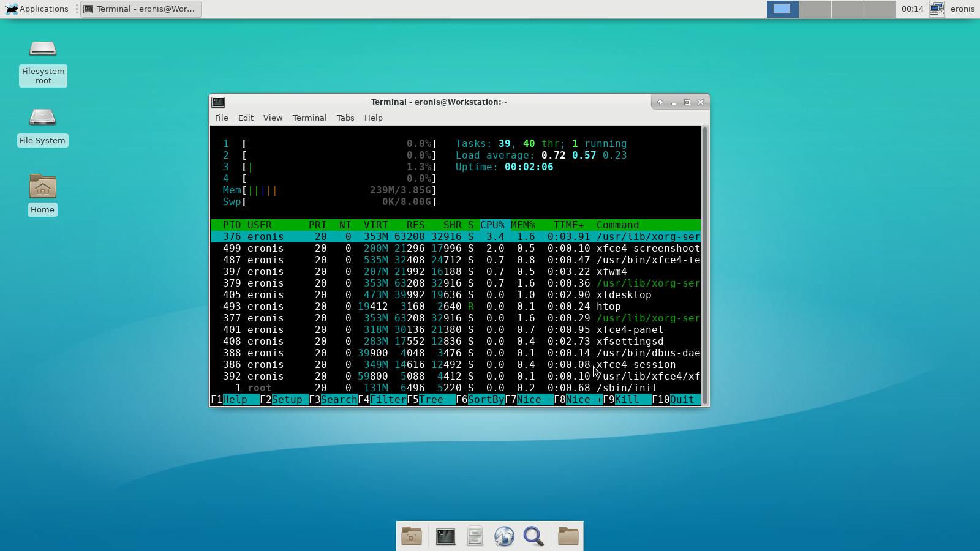Launch File Manager from the dock

(x=475, y=536)
